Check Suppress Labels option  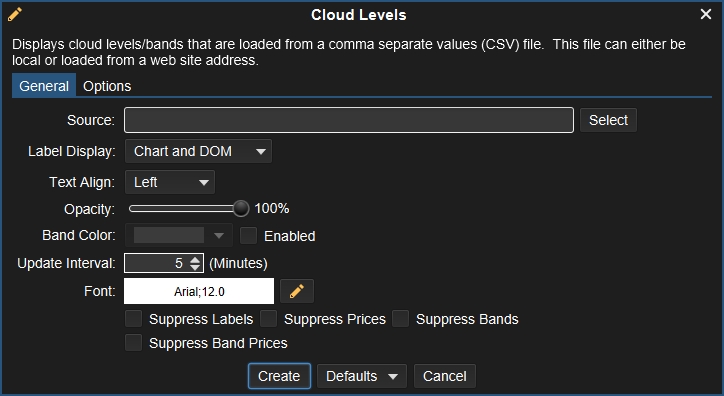click(133, 318)
